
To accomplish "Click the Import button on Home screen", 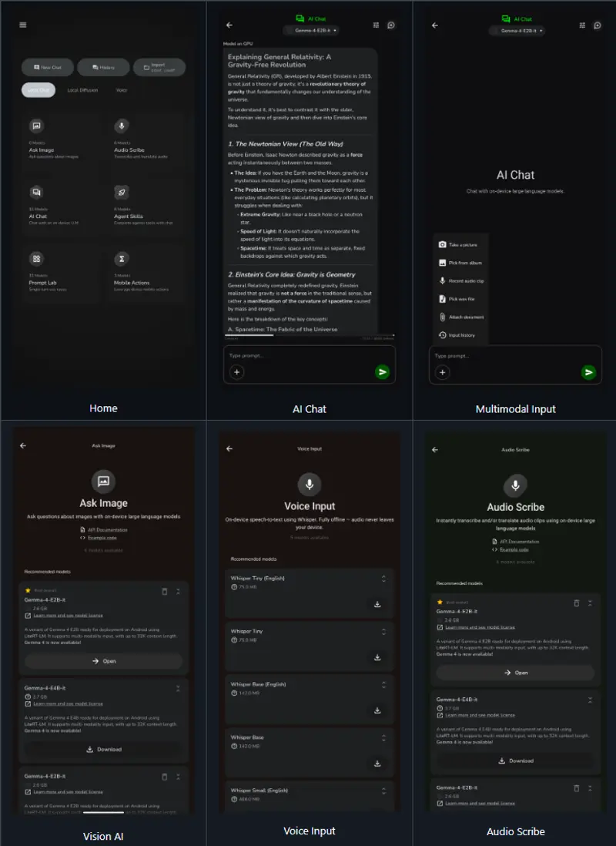I will pyautogui.click(x=159, y=68).
